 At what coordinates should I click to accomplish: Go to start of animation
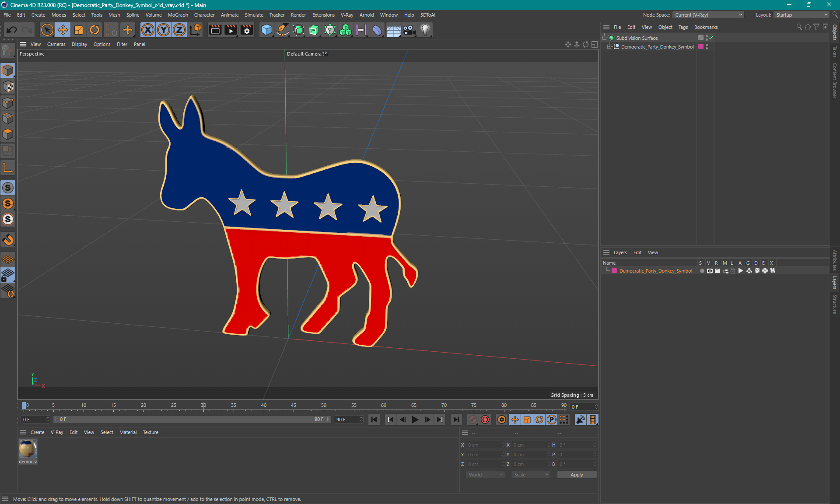point(374,420)
